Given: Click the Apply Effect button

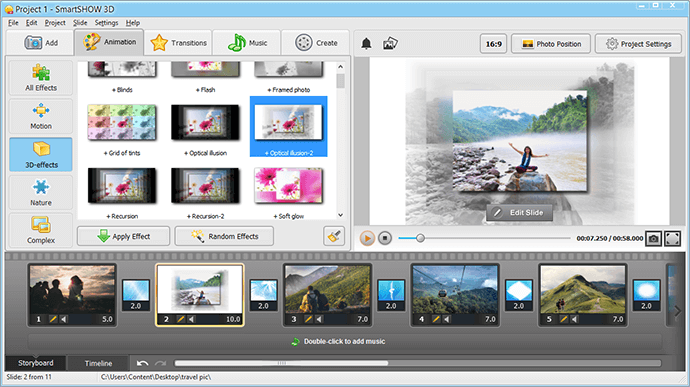Looking at the screenshot, I should 123,236.
